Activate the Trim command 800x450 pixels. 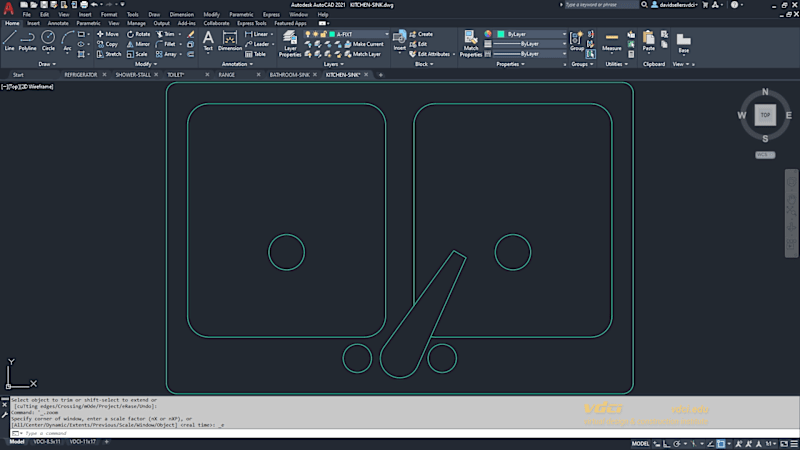165,34
